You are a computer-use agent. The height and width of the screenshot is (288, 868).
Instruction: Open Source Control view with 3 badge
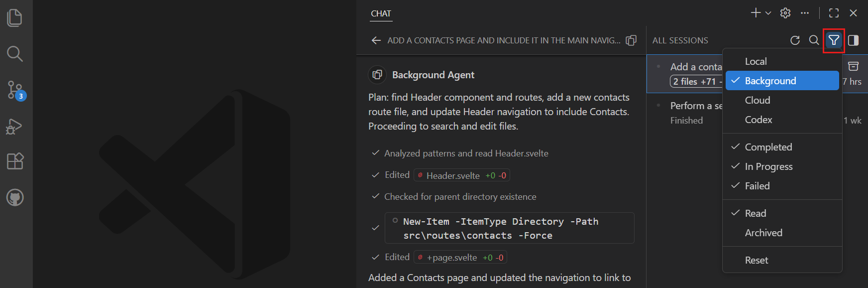click(x=15, y=90)
